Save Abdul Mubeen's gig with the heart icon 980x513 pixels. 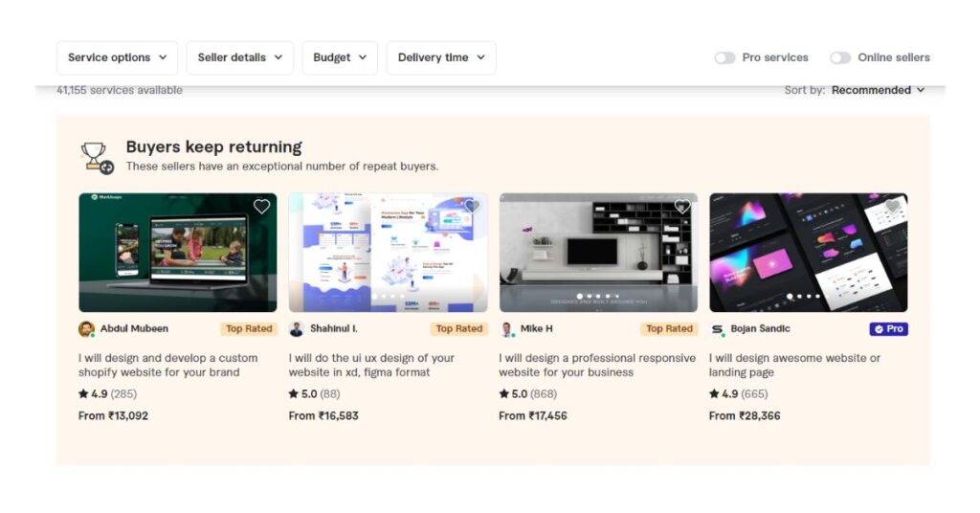click(x=261, y=206)
